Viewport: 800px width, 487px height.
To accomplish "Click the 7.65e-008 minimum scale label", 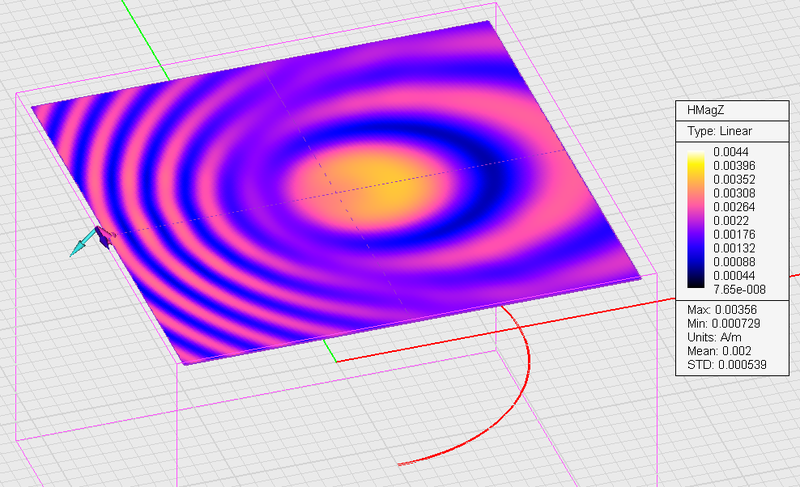I will tap(738, 290).
